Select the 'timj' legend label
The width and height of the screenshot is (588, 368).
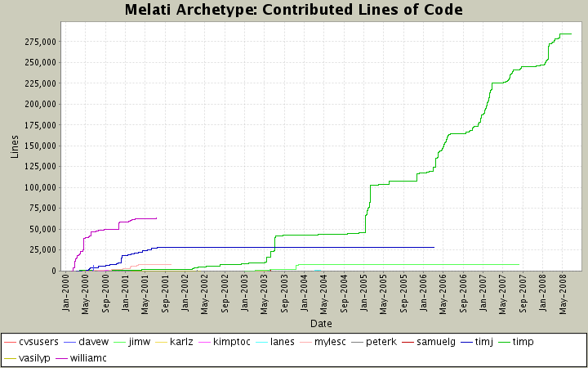[484, 342]
